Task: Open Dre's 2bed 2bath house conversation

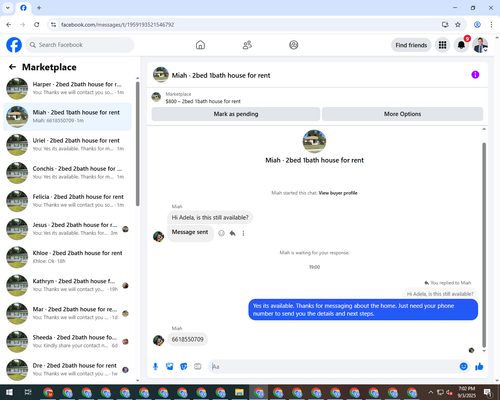Action: [x=67, y=370]
